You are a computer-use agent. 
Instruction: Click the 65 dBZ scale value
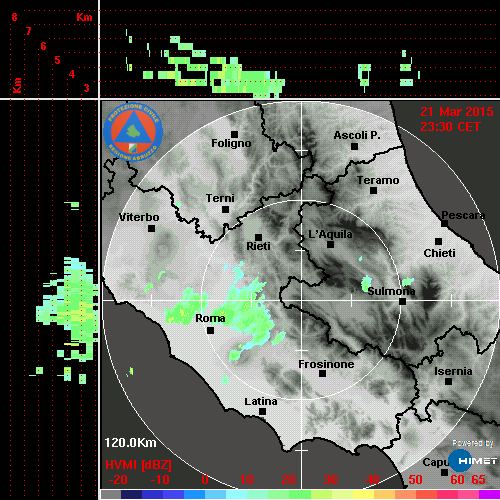[x=478, y=480]
